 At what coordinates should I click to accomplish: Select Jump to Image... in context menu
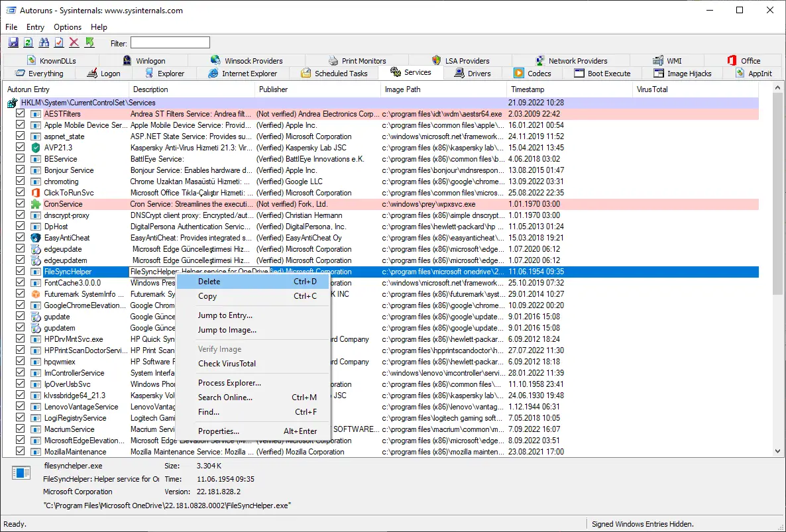click(253, 330)
